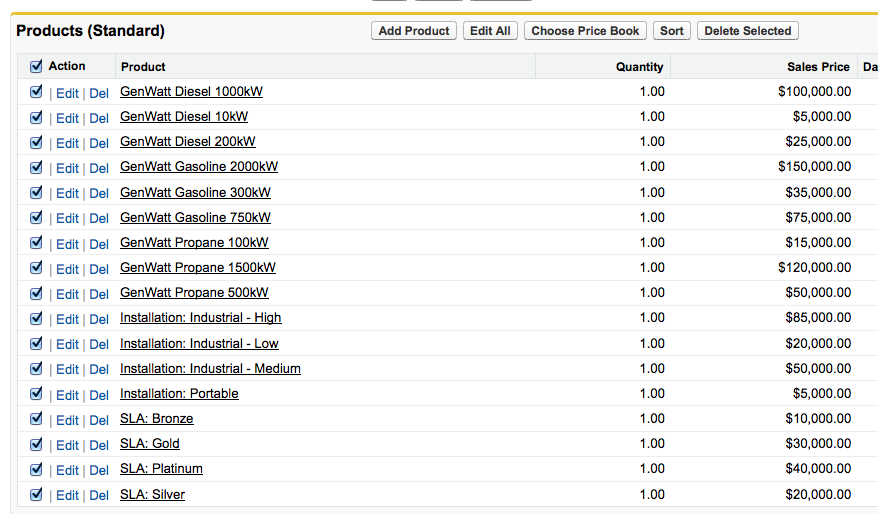Open GenWatt Propane 100kW product link
Viewport: 878px width, 514px height.
click(194, 243)
